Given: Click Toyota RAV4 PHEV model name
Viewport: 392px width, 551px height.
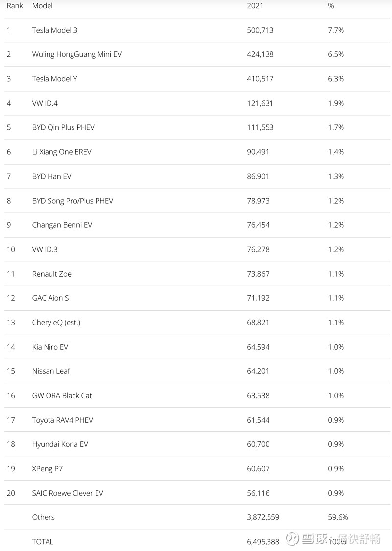Looking at the screenshot, I should (x=62, y=420).
